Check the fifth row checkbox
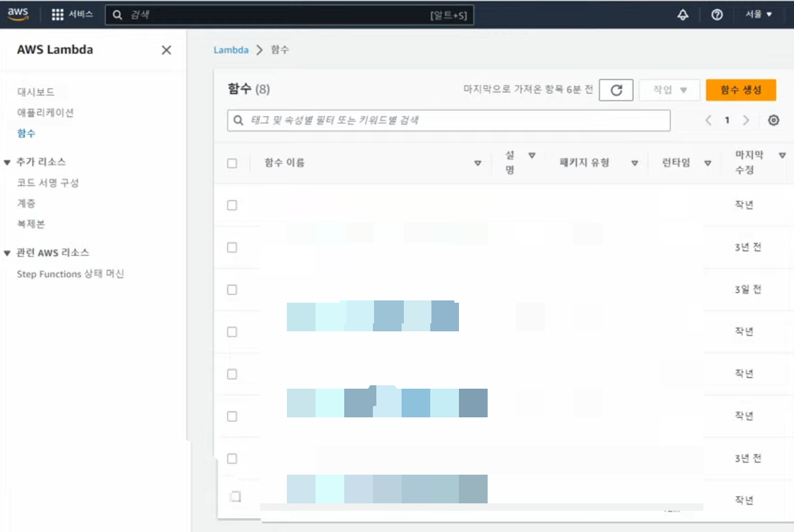794x532 pixels. coord(232,374)
